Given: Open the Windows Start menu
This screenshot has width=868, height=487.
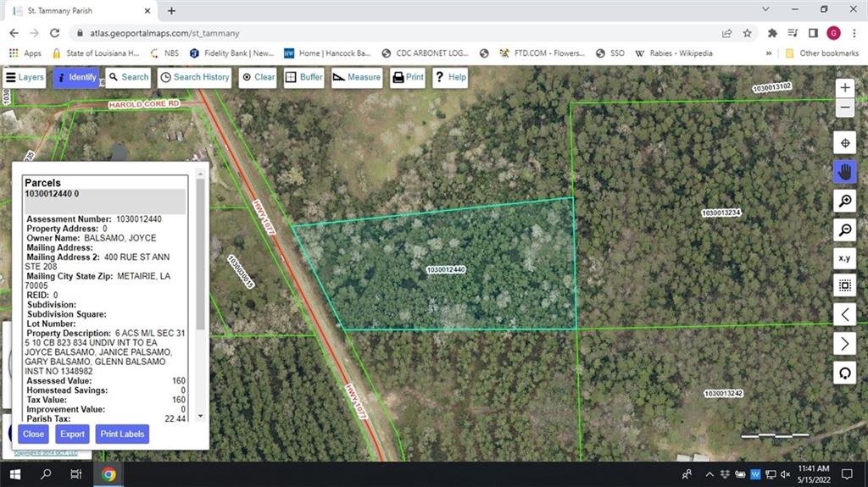Looking at the screenshot, I should tap(15, 474).
